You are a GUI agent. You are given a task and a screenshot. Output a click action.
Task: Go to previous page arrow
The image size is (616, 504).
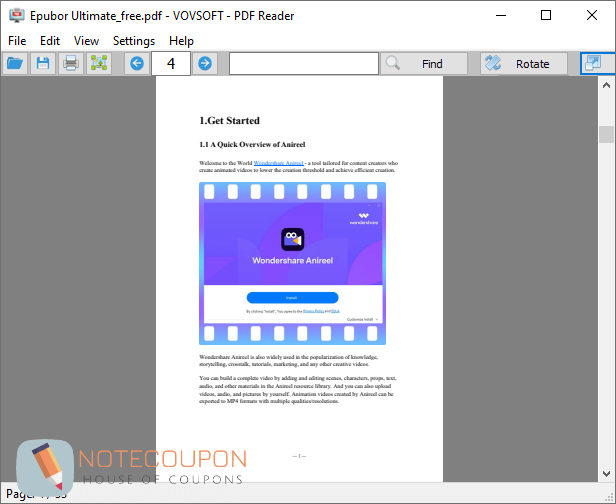(137, 63)
